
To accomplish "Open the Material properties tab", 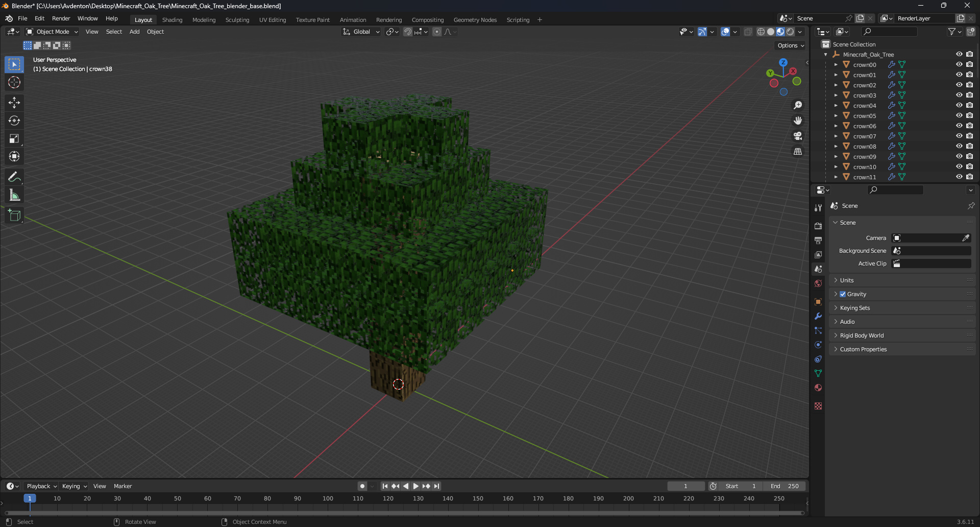I will pyautogui.click(x=818, y=388).
